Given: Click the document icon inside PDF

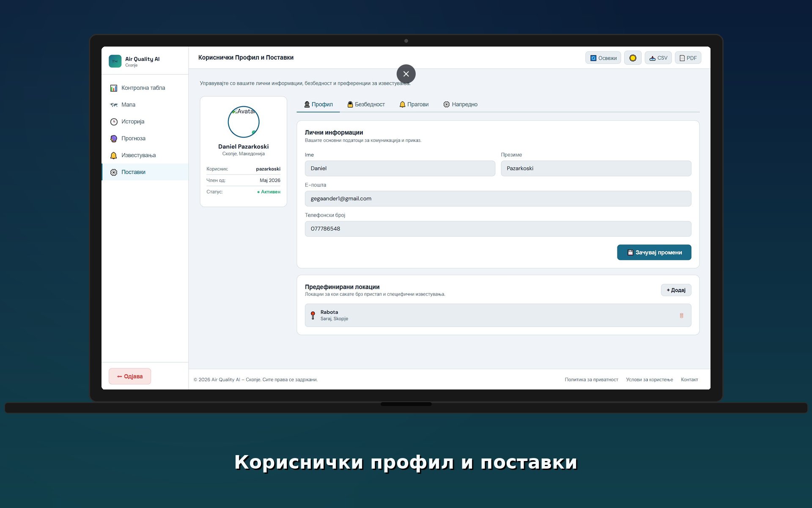Looking at the screenshot, I should click(x=682, y=58).
